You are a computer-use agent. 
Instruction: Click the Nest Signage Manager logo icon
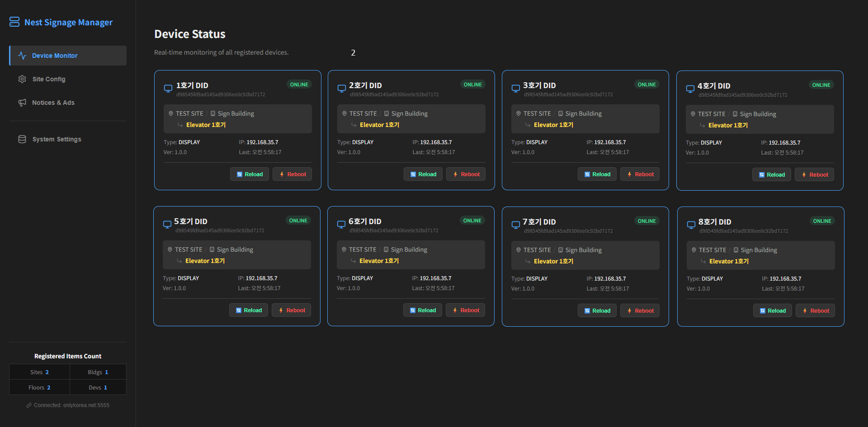(14, 22)
